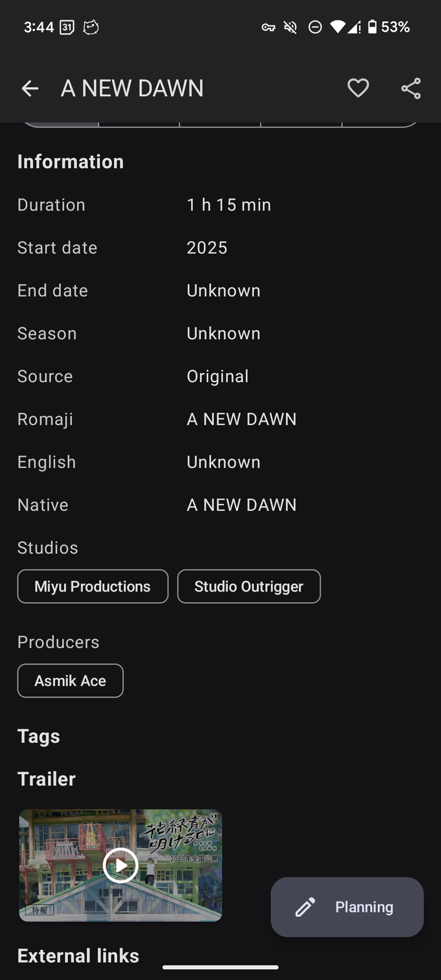Screen dimensions: 441x980
Task: Tap the muted bell status icon
Action: point(290,27)
